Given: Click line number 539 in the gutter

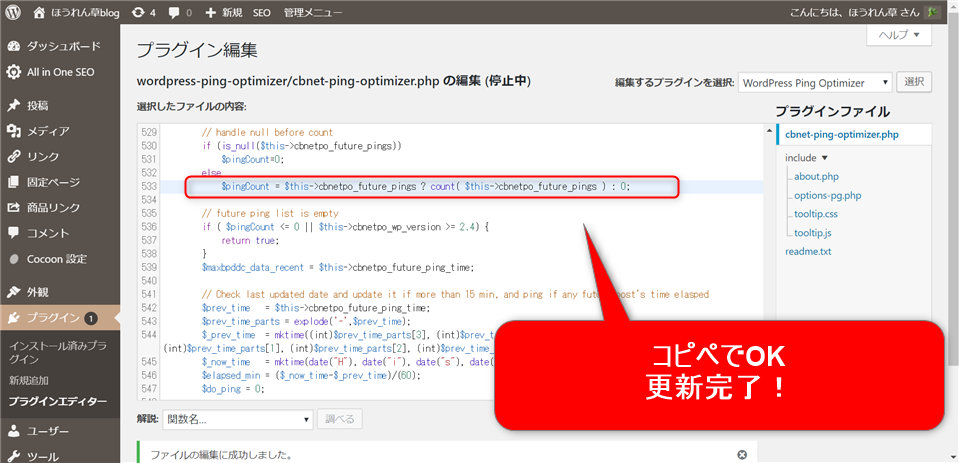Looking at the screenshot, I should [x=149, y=267].
